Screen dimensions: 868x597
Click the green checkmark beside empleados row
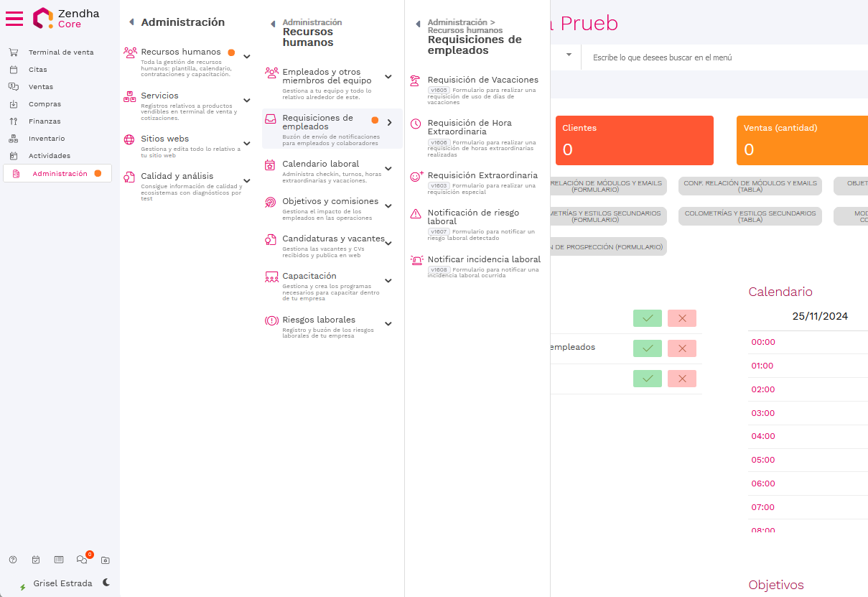click(647, 348)
